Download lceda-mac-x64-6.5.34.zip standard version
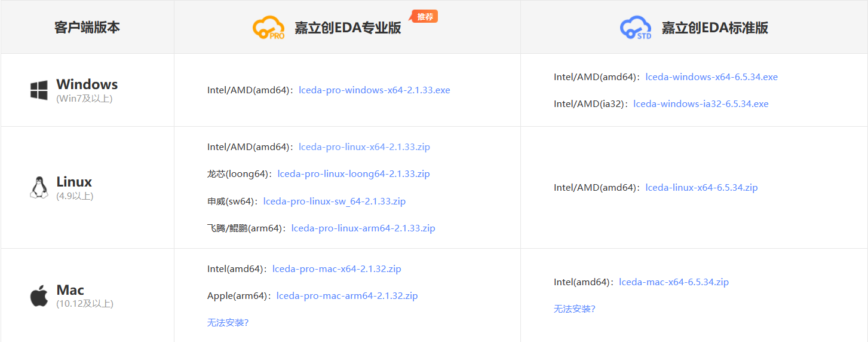The image size is (868, 342). [x=674, y=282]
